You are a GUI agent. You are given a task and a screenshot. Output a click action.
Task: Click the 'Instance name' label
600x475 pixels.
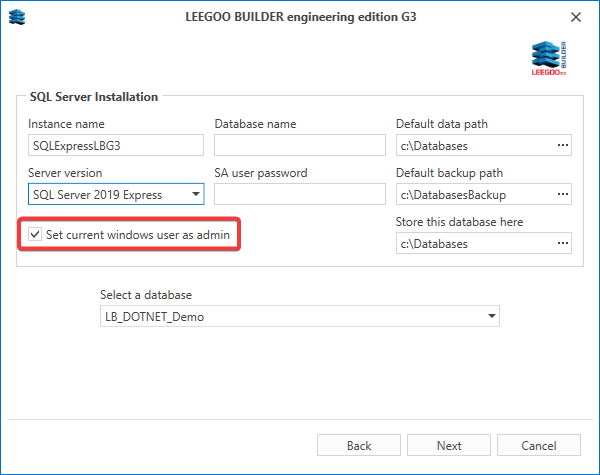pos(66,124)
